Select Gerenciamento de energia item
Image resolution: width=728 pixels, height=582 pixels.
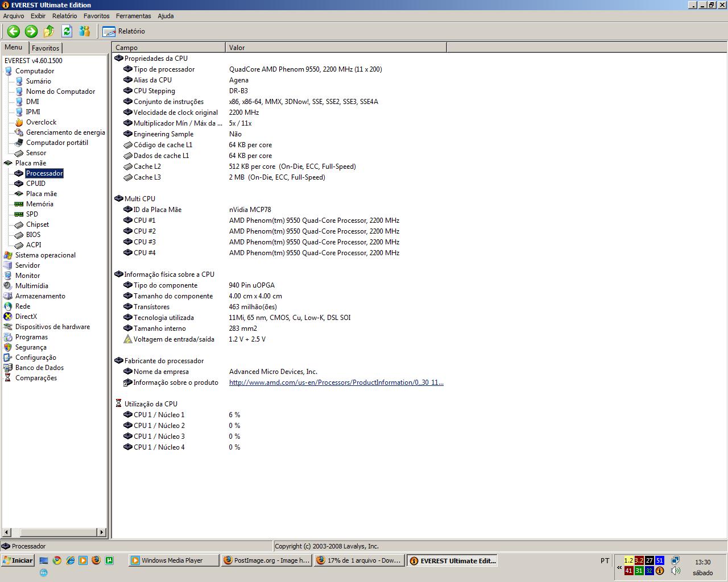tap(65, 132)
